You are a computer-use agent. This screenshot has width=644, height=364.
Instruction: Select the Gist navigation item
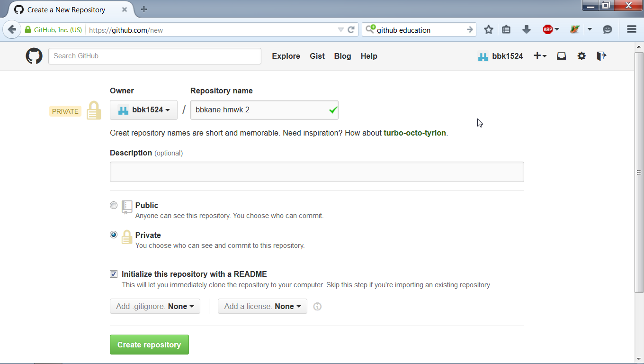(x=317, y=56)
